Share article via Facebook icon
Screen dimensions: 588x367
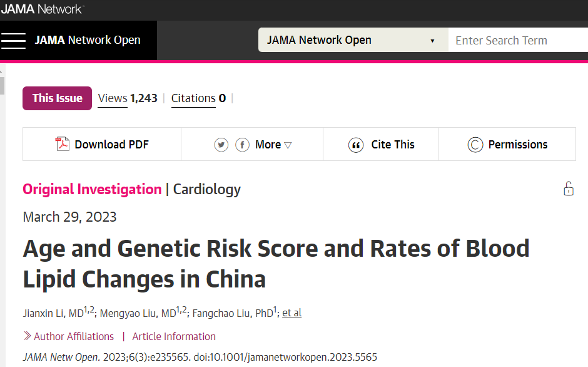(242, 145)
